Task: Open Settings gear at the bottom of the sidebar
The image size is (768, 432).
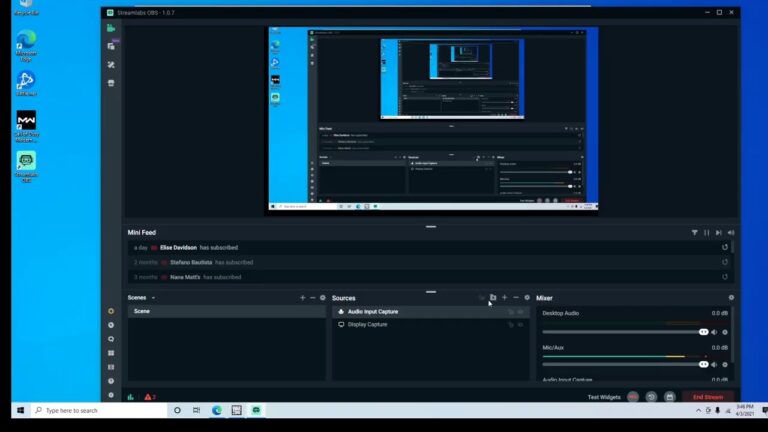Action: [111, 395]
